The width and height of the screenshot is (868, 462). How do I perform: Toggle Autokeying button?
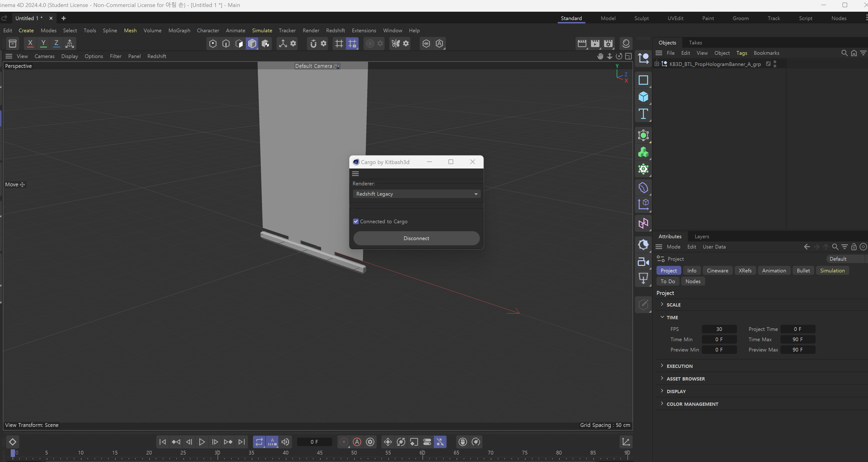[x=357, y=442]
